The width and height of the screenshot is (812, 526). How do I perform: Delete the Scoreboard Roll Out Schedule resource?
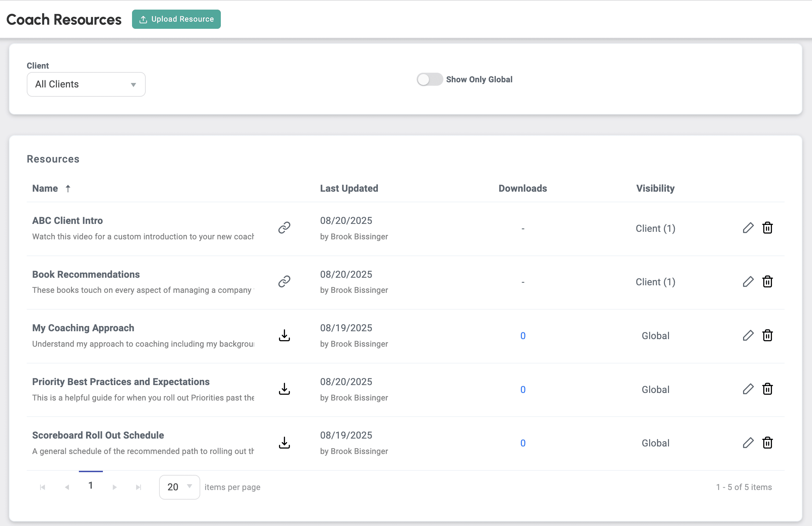click(x=767, y=443)
